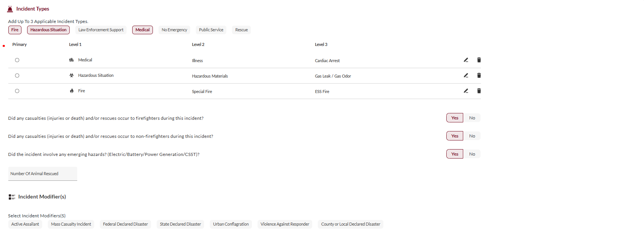Mark Hazardous Situation as primary incident
Image resolution: width=644 pixels, height=232 pixels.
point(17,75)
